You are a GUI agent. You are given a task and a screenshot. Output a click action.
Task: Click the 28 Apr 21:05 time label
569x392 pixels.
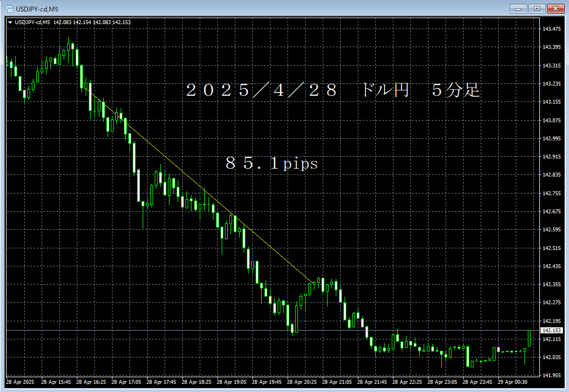click(x=337, y=382)
